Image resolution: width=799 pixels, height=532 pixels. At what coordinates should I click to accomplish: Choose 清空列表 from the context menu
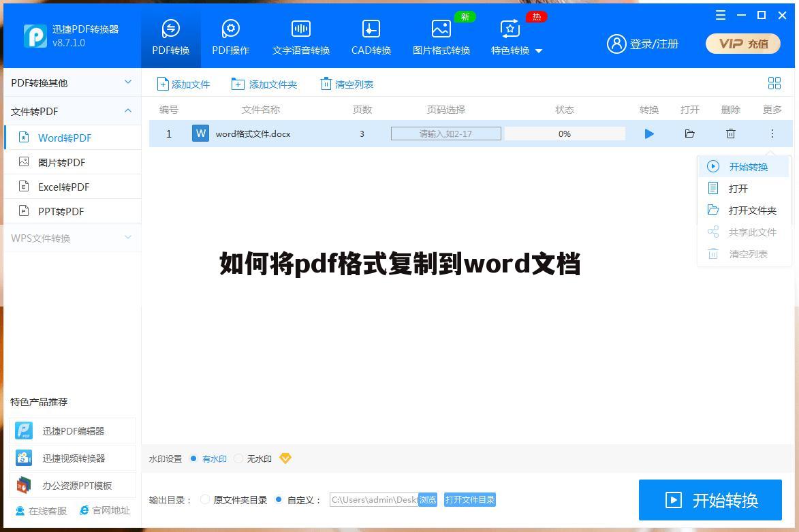click(743, 254)
